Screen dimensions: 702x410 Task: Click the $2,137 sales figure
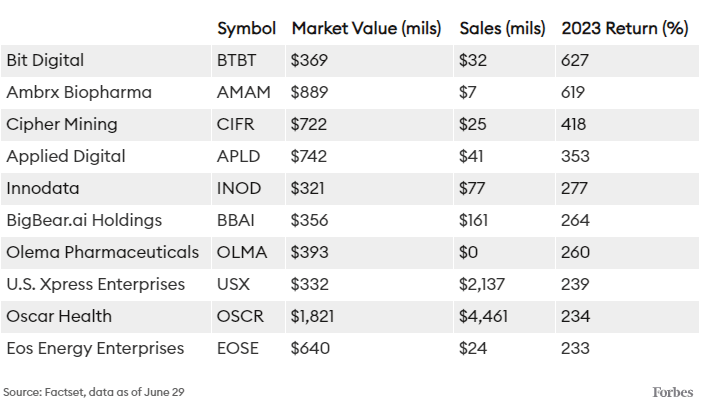[482, 285]
